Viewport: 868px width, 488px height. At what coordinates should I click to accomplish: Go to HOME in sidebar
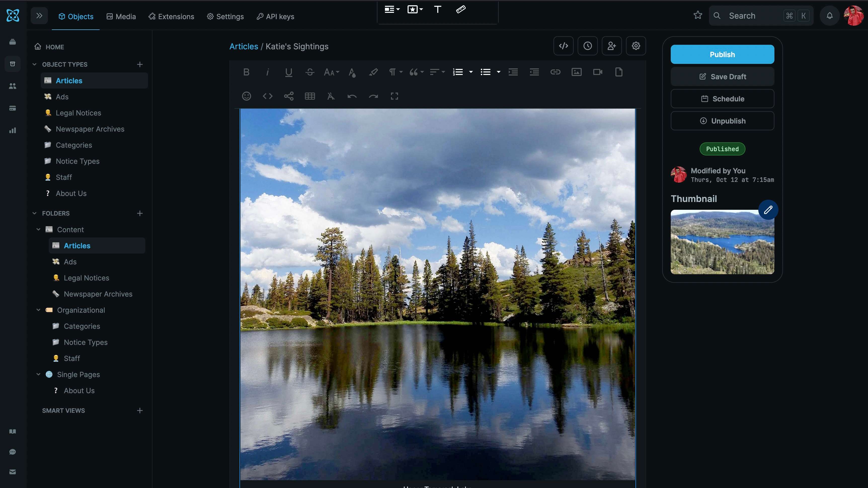click(49, 47)
